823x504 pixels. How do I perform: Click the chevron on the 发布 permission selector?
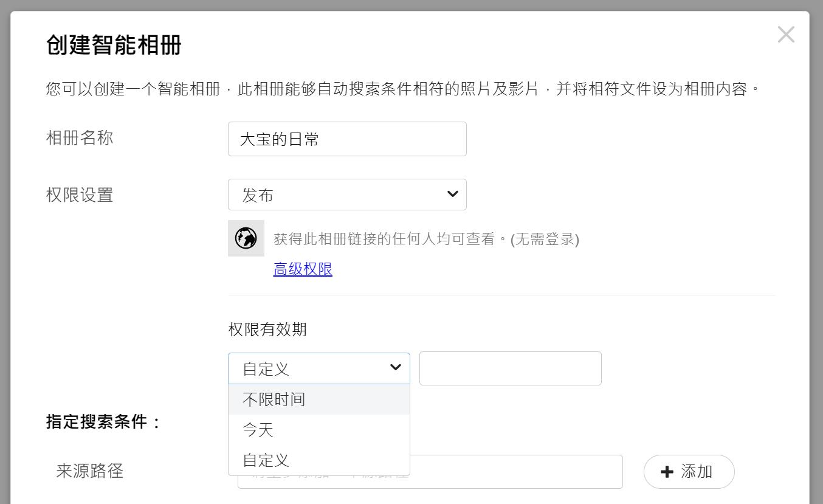452,194
